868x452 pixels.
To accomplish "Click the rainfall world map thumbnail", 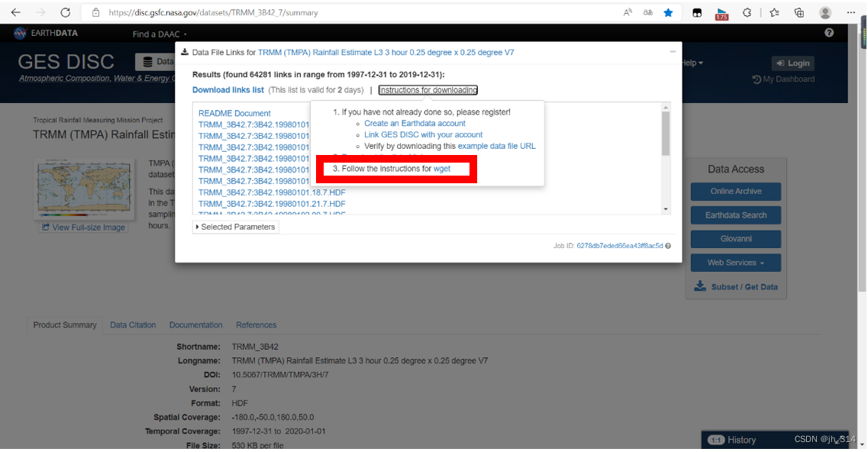I will [83, 189].
